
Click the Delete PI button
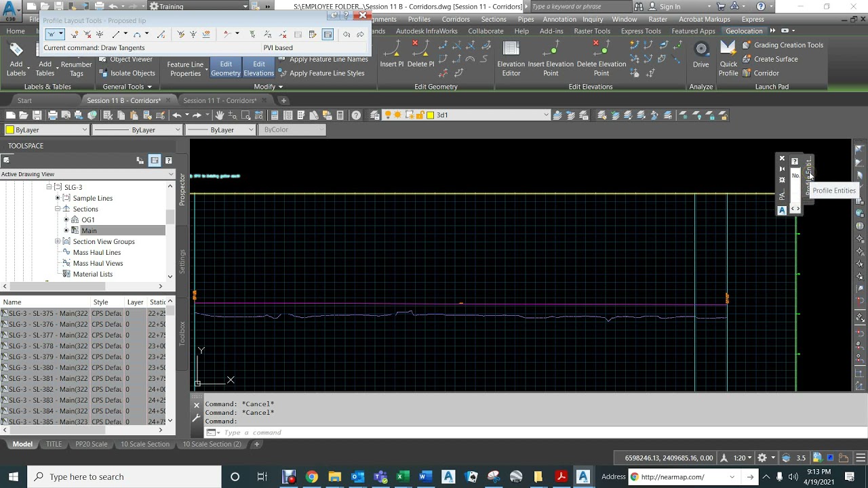point(420,55)
